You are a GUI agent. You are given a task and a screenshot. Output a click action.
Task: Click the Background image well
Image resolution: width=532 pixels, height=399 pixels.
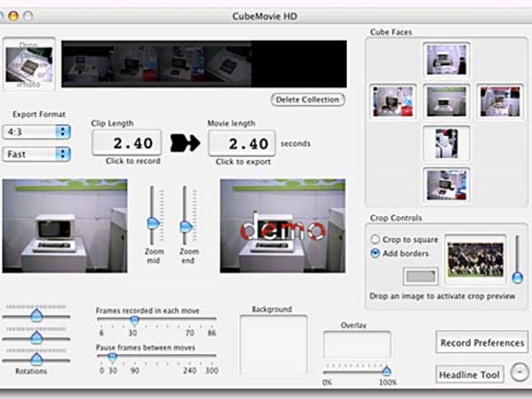coord(274,344)
